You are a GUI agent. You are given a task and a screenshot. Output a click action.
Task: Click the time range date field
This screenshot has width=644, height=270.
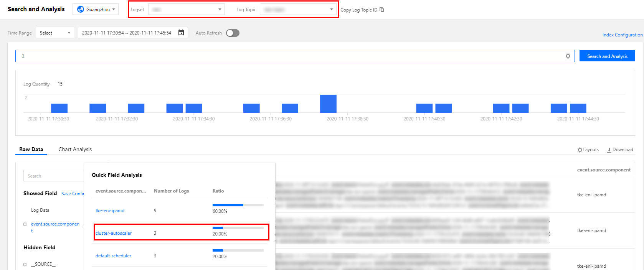point(133,33)
